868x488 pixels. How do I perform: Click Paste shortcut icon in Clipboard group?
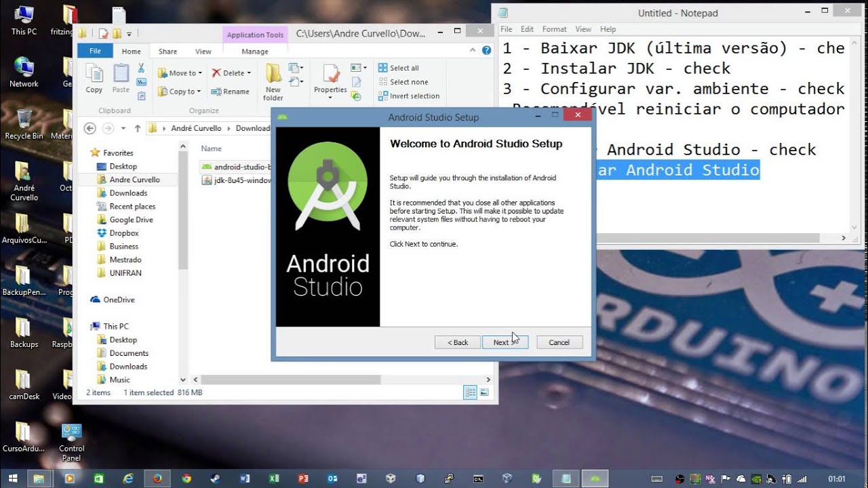point(141,95)
